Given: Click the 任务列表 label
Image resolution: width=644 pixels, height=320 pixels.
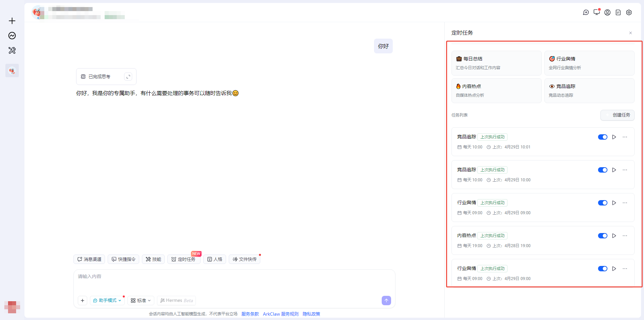Looking at the screenshot, I should [460, 115].
